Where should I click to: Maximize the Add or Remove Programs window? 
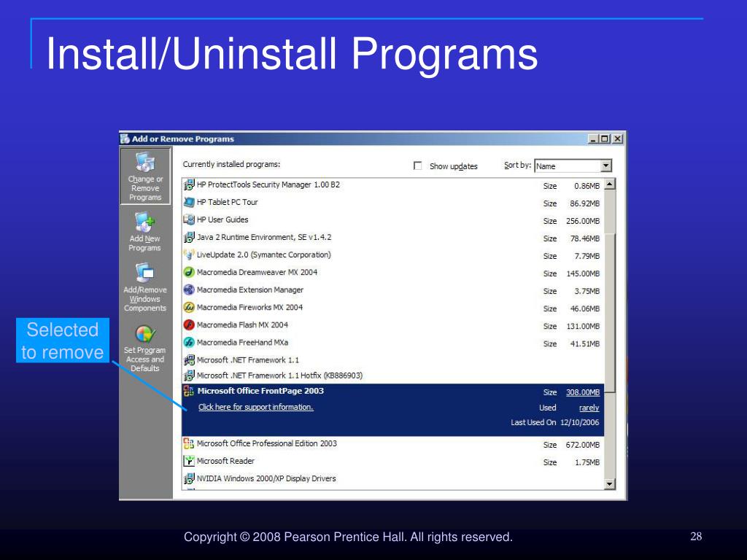tap(605, 139)
